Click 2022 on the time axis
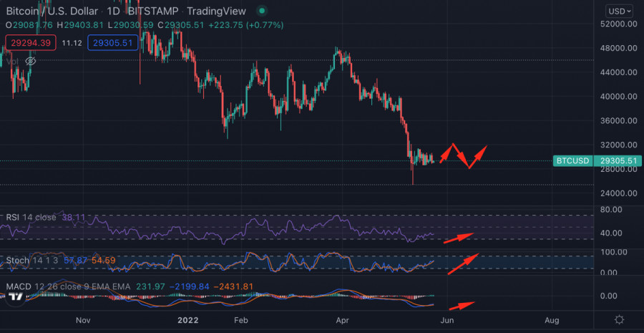644x333 pixels. [188, 320]
